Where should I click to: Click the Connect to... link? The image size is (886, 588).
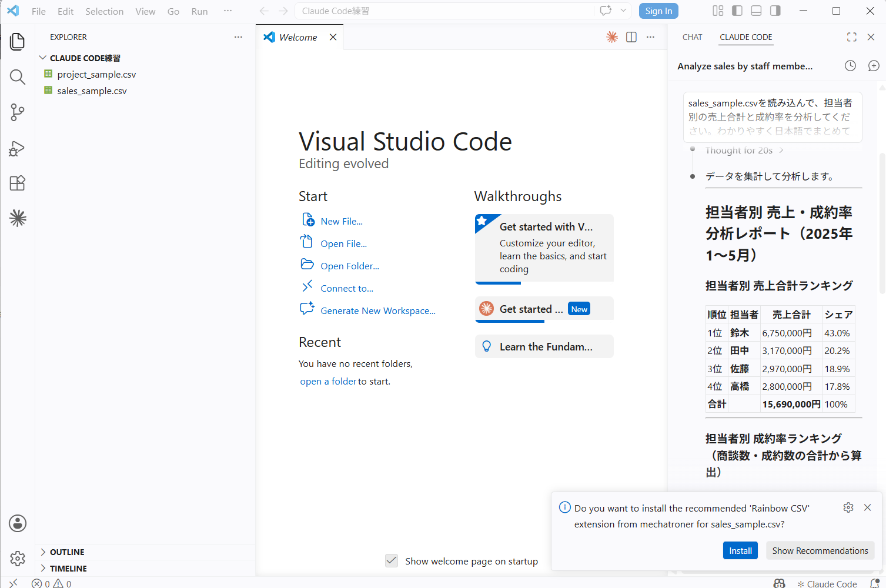[x=347, y=288]
